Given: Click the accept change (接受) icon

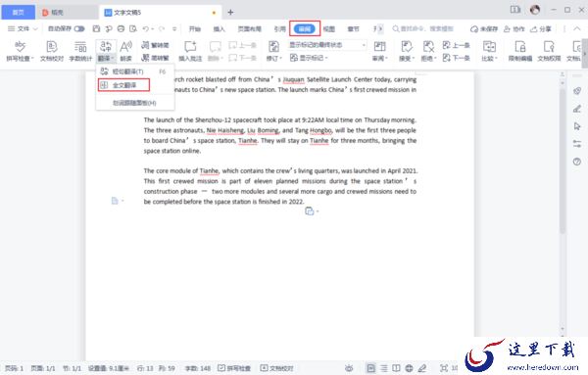Looking at the screenshot, I should point(406,47).
